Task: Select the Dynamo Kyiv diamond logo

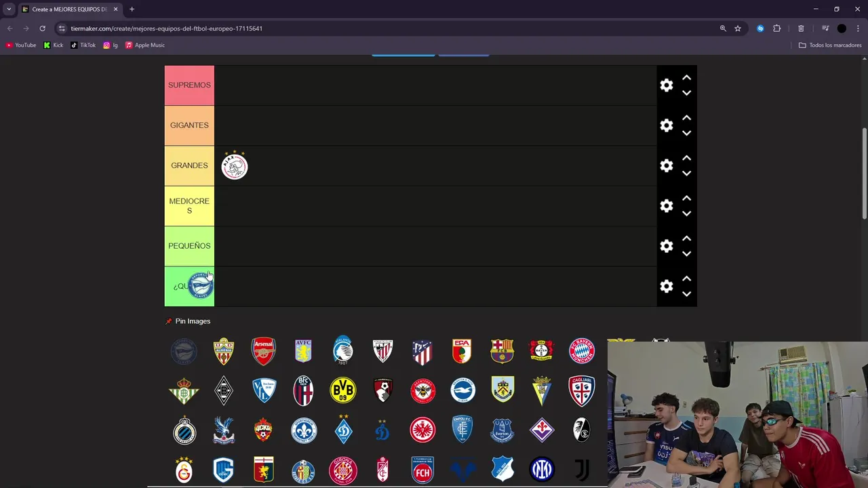Action: [x=343, y=429]
